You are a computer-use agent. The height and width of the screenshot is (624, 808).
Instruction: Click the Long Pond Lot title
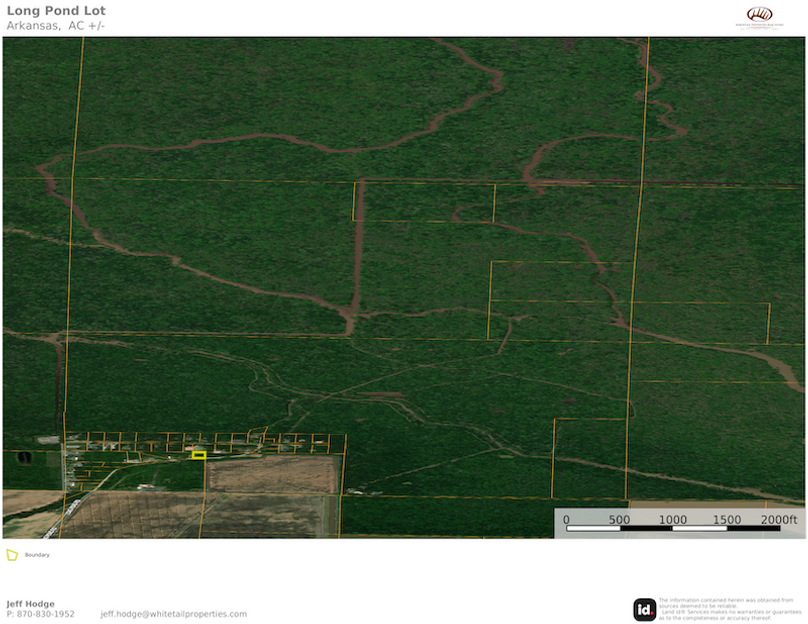[55, 11]
